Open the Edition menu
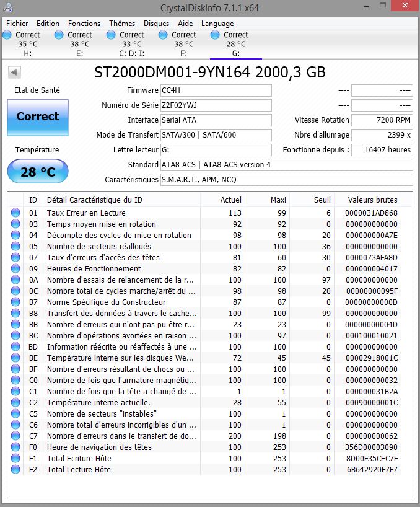Screen dimensions: 420x507 coord(48,24)
